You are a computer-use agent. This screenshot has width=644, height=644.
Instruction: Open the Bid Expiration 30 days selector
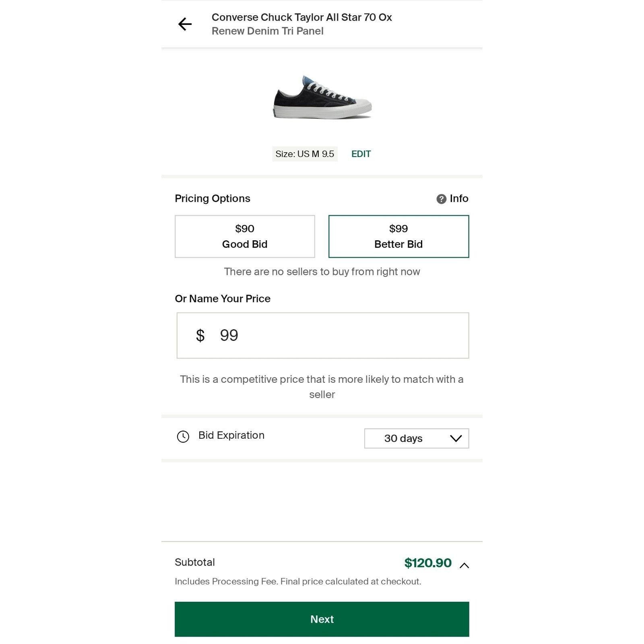[417, 438]
